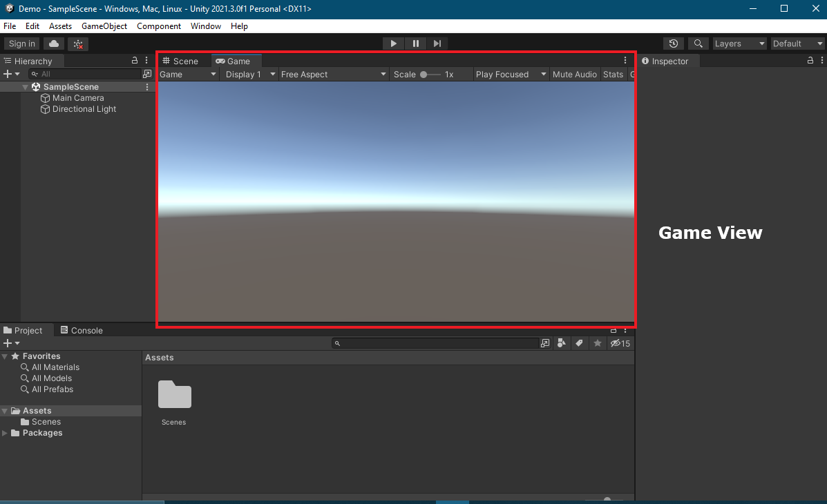827x504 pixels.
Task: Open global search magnifier icon
Action: coord(698,43)
